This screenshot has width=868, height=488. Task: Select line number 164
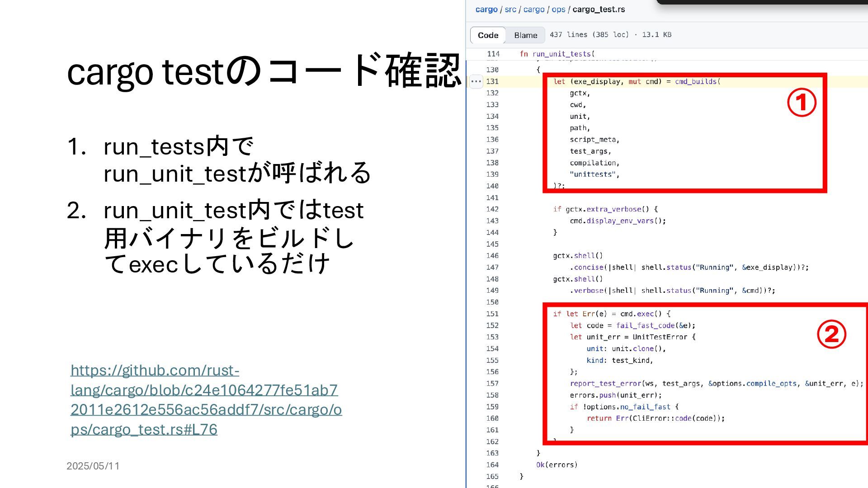(492, 465)
